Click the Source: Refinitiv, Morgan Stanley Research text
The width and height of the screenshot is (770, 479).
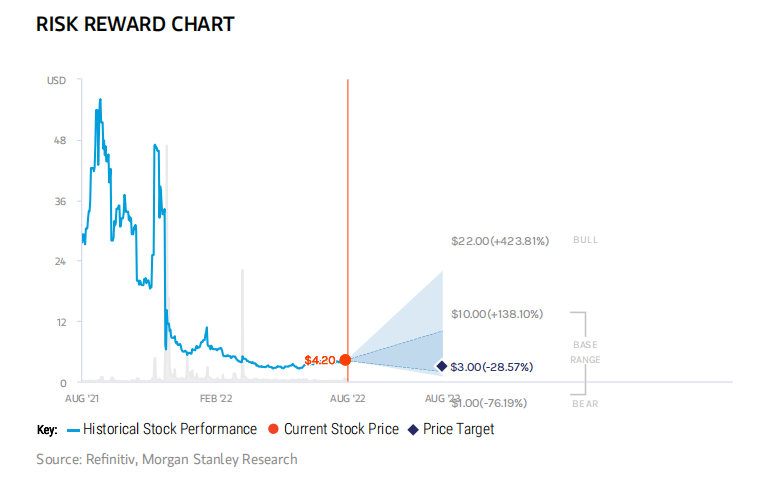click(167, 459)
